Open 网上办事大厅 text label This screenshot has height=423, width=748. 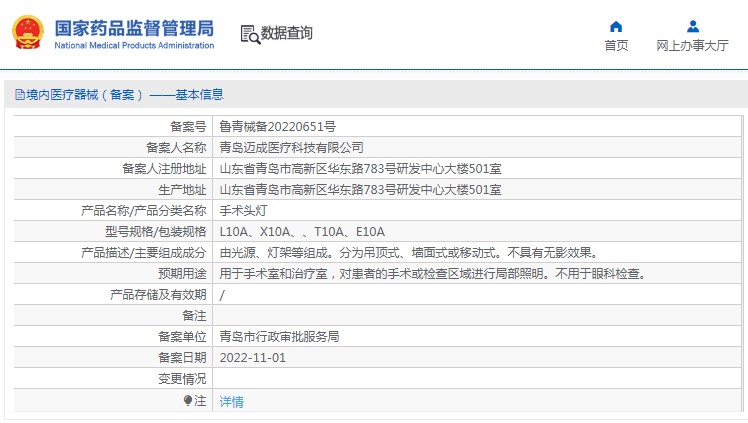tap(692, 46)
